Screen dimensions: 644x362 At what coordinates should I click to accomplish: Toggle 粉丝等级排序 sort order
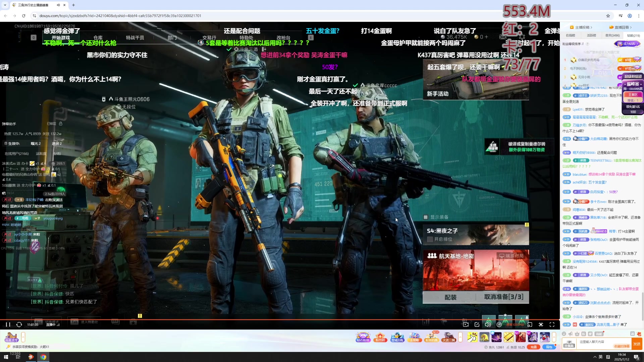(573, 44)
